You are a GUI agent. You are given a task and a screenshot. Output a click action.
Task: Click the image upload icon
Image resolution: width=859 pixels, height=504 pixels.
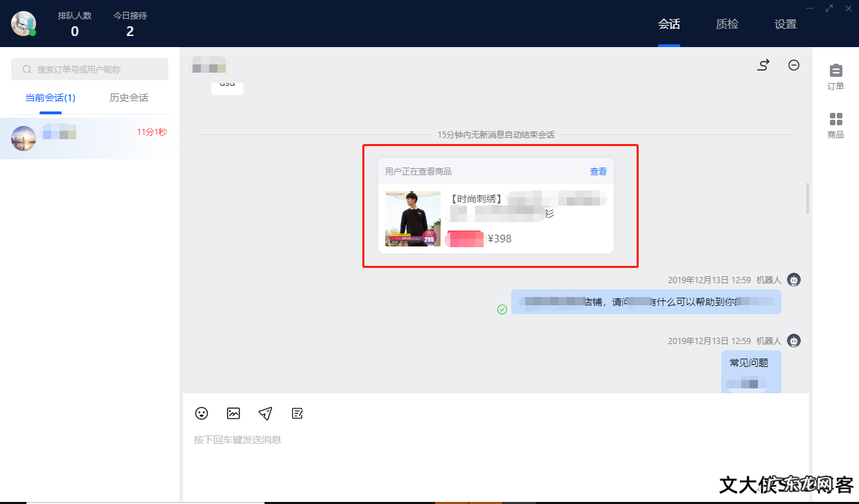click(x=233, y=413)
